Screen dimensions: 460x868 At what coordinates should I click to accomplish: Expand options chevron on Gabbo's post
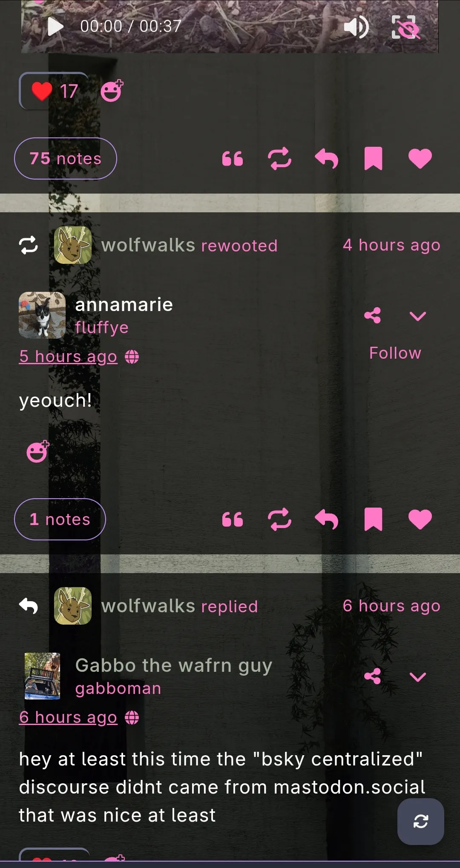417,677
